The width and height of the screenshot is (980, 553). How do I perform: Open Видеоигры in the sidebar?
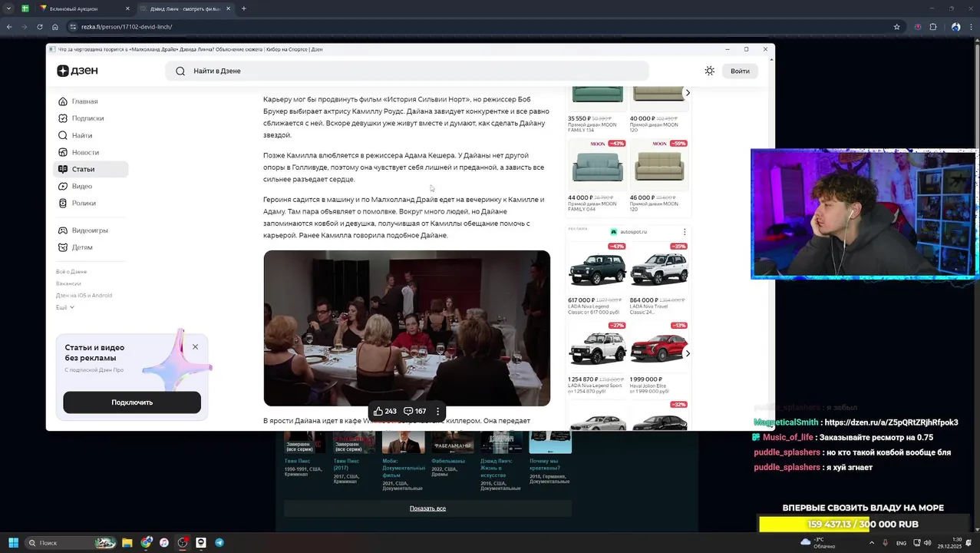point(89,230)
